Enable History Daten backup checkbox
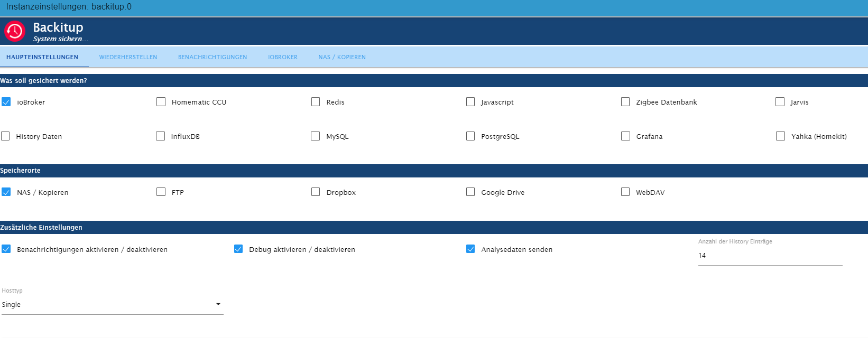The height and width of the screenshot is (338, 868). coord(5,136)
